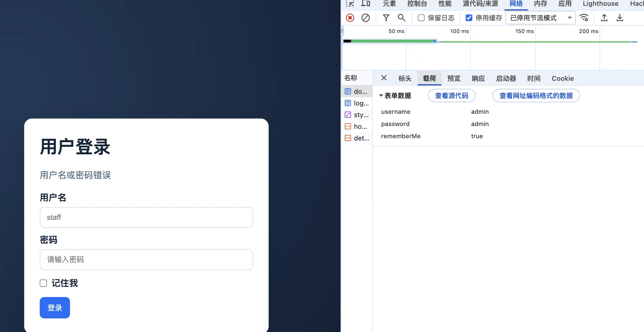644x332 pixels.
Task: Open the 控制台 panel tab
Action: pos(417,4)
